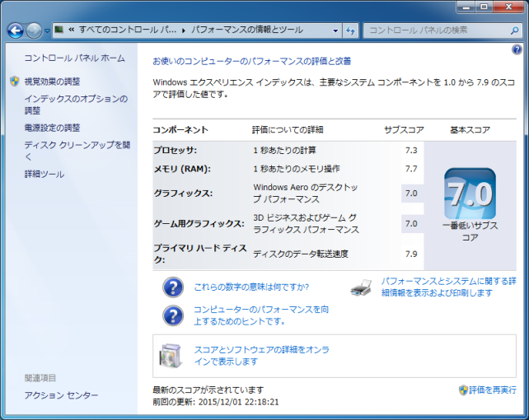The image size is (529, 420).
Task: Maximize the window
Action: (x=485, y=7)
